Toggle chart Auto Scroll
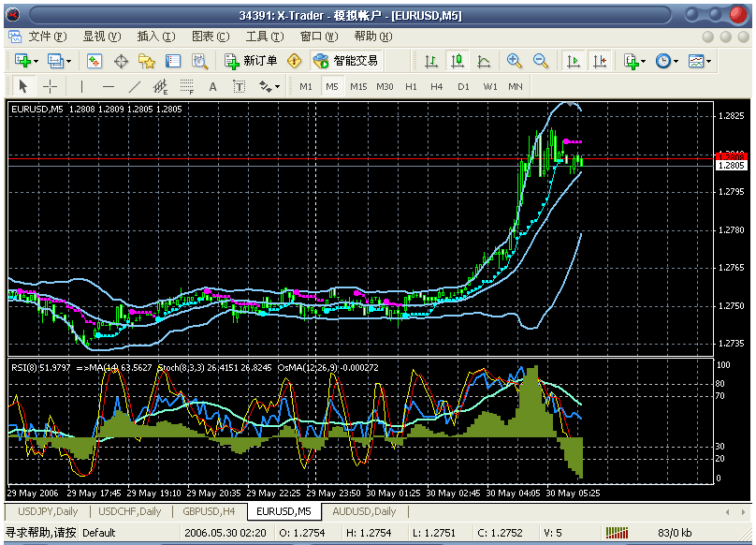Image resolution: width=756 pixels, height=545 pixels. (x=574, y=61)
